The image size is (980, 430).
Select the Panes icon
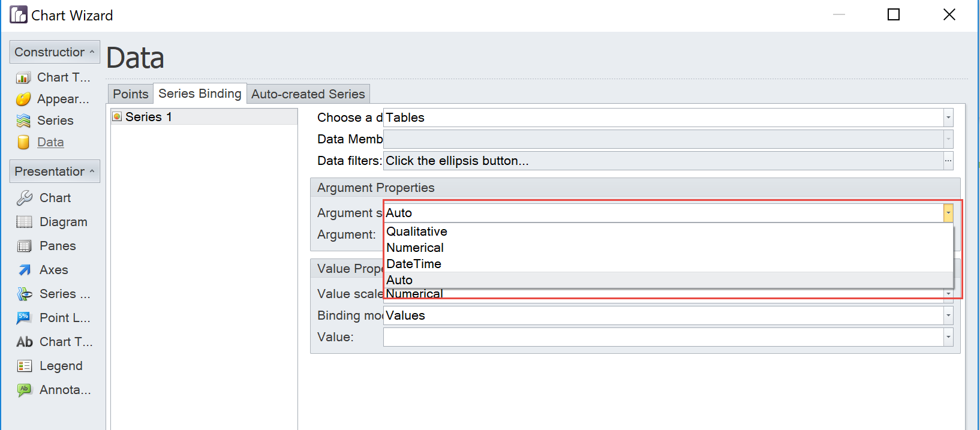[x=25, y=246]
